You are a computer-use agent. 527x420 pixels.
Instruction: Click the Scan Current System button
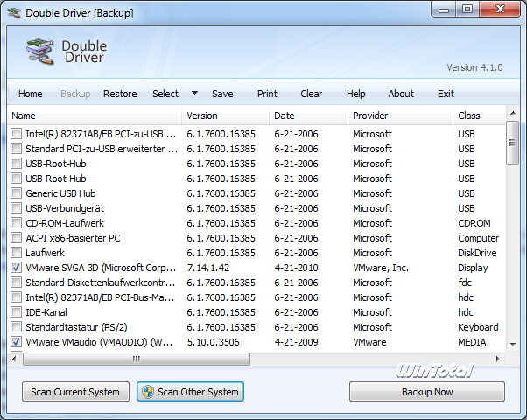75,392
